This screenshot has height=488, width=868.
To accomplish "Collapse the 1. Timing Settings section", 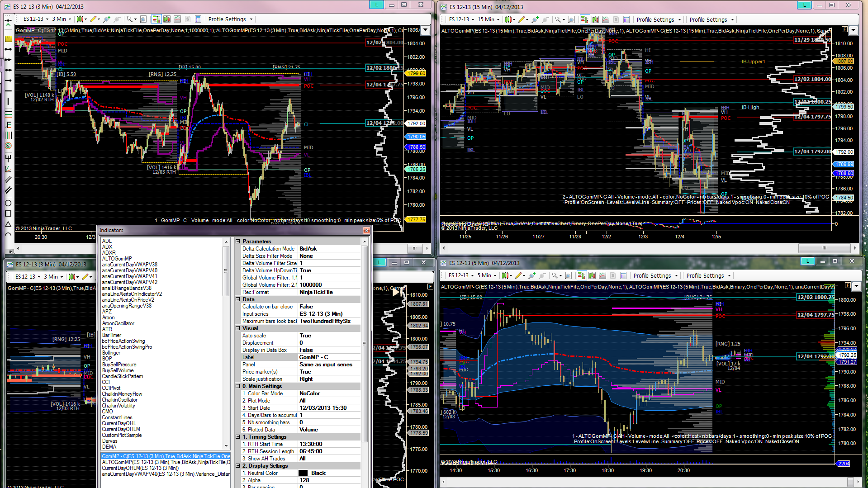I will 237,437.
